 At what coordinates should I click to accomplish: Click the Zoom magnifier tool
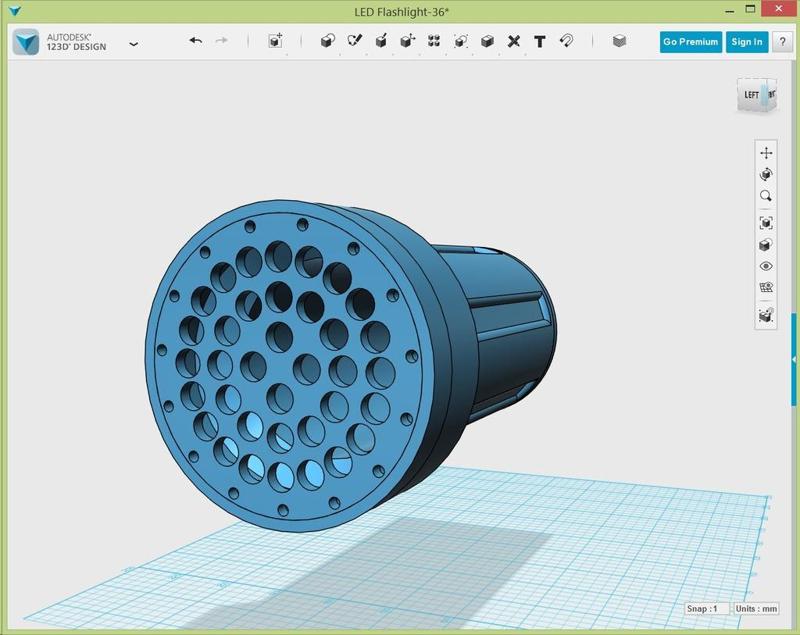(x=766, y=197)
